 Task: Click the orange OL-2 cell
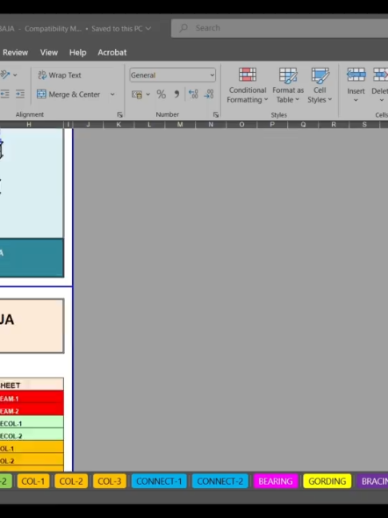[x=32, y=460]
